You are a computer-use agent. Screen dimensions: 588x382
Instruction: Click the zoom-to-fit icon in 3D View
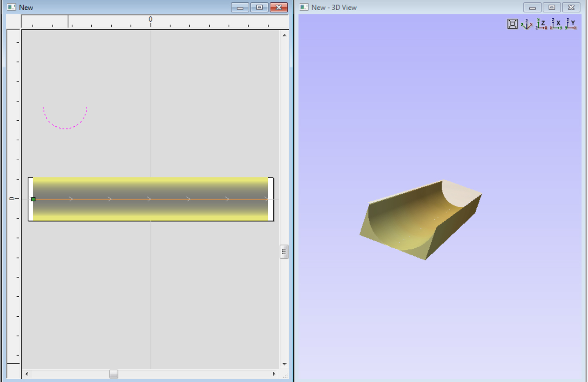512,24
